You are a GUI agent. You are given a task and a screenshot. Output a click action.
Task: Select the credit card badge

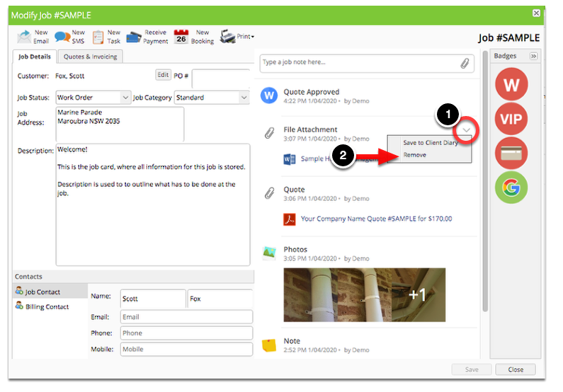coord(511,153)
